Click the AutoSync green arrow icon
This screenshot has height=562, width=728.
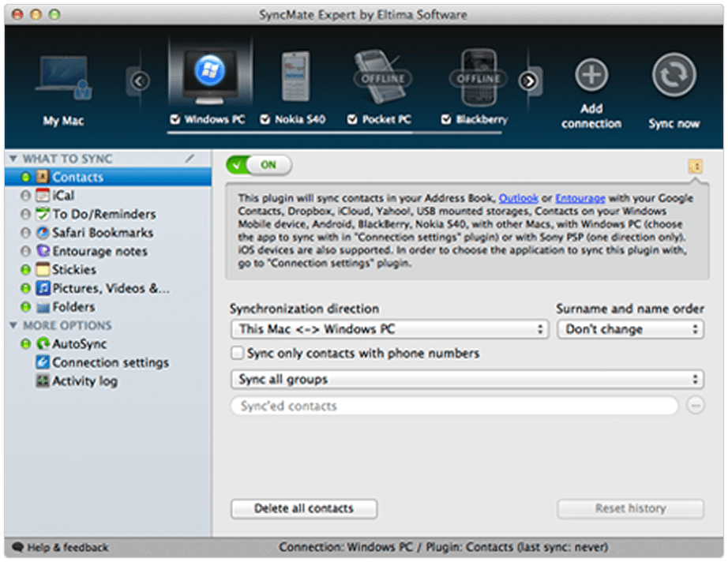coord(43,344)
